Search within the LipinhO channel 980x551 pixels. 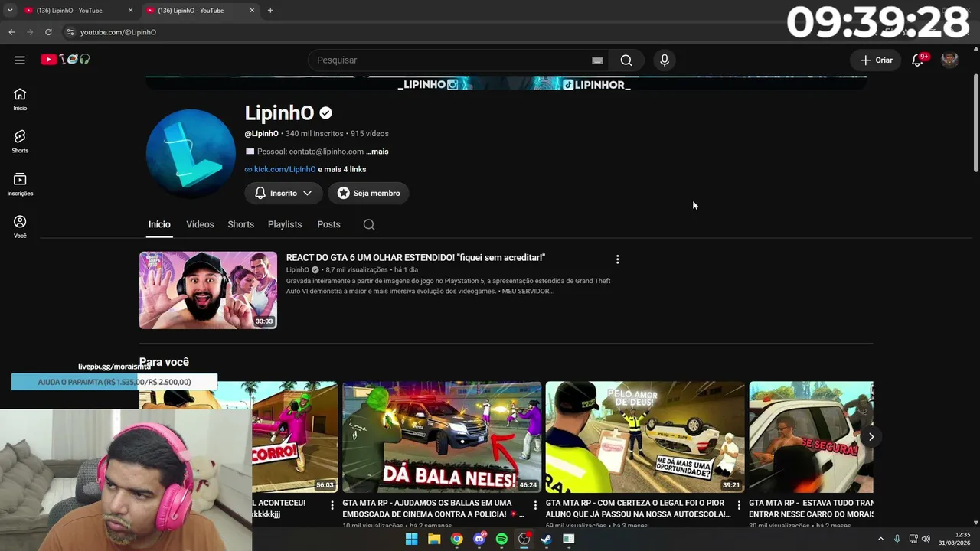(369, 224)
